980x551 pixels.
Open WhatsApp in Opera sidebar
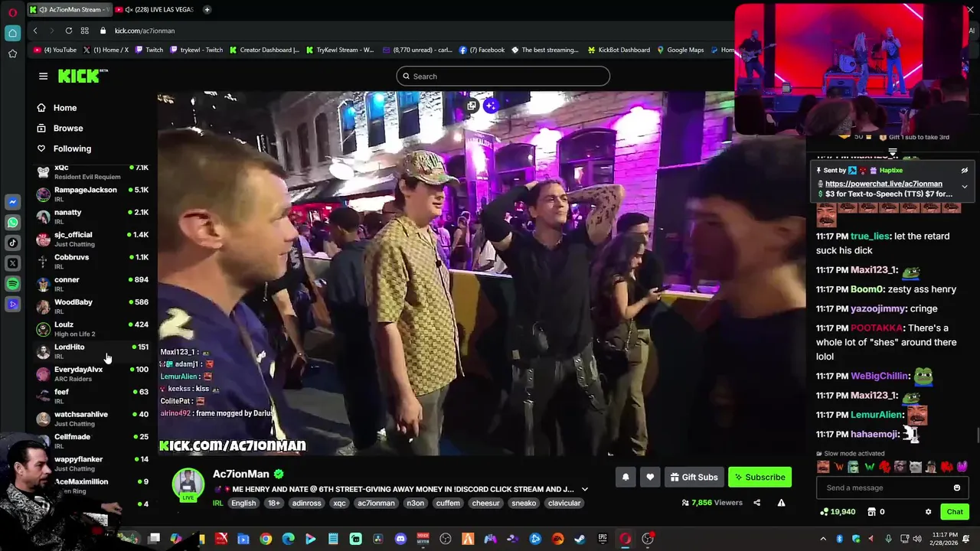12,223
